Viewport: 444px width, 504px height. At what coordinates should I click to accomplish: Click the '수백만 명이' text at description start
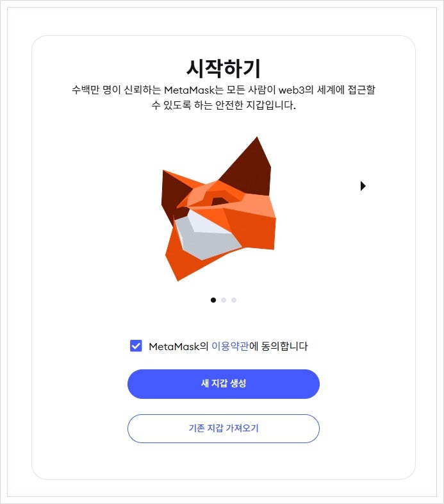pyautogui.click(x=96, y=90)
